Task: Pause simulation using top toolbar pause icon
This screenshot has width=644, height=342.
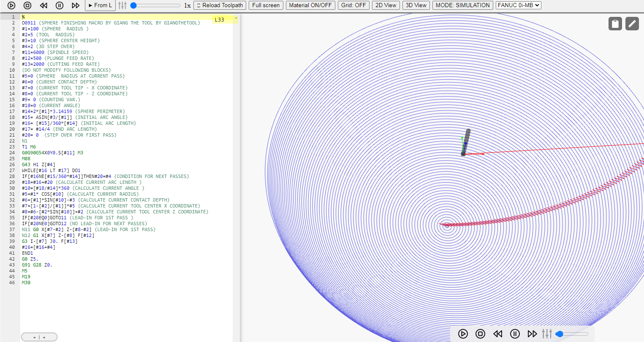Action: [60, 5]
